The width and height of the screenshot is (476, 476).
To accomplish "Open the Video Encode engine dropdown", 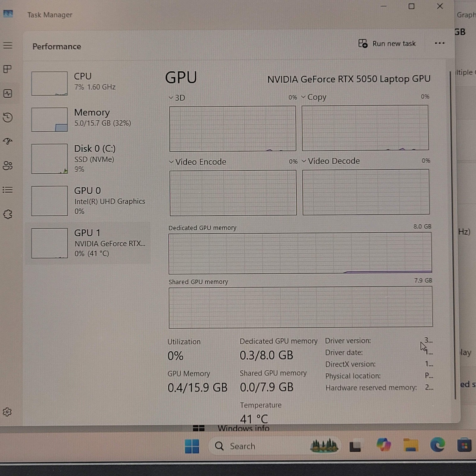I will (198, 162).
